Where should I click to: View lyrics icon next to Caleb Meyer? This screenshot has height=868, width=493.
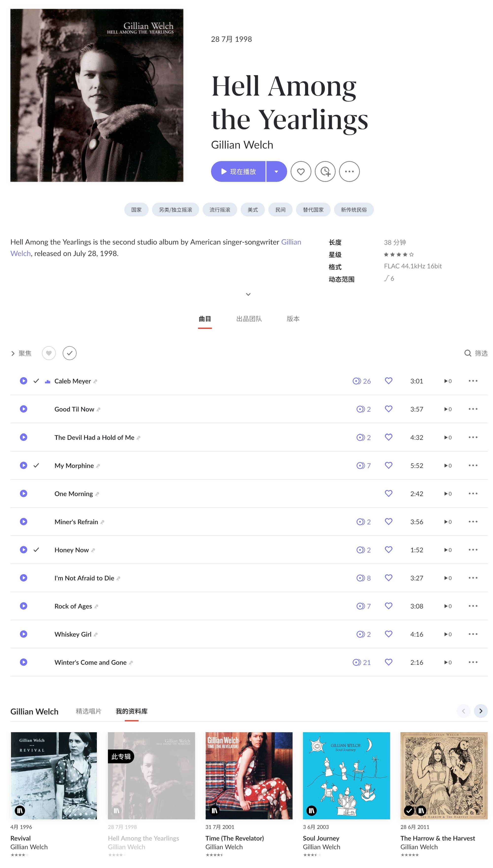tap(95, 382)
